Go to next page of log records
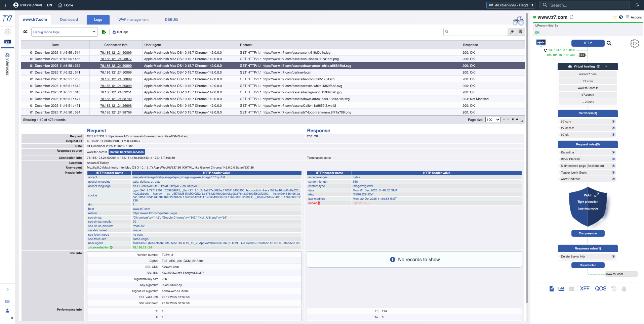The width and height of the screenshot is (644, 324). point(513,120)
